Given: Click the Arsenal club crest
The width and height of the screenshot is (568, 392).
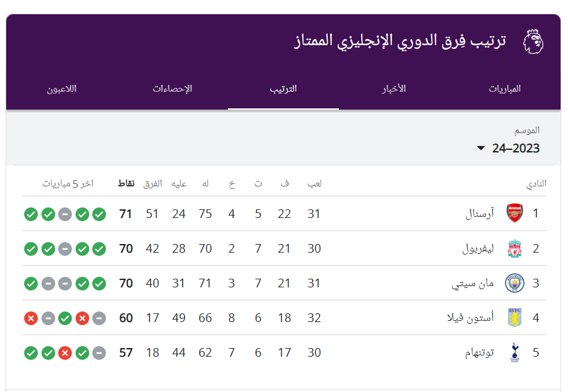Looking at the screenshot, I should (515, 214).
